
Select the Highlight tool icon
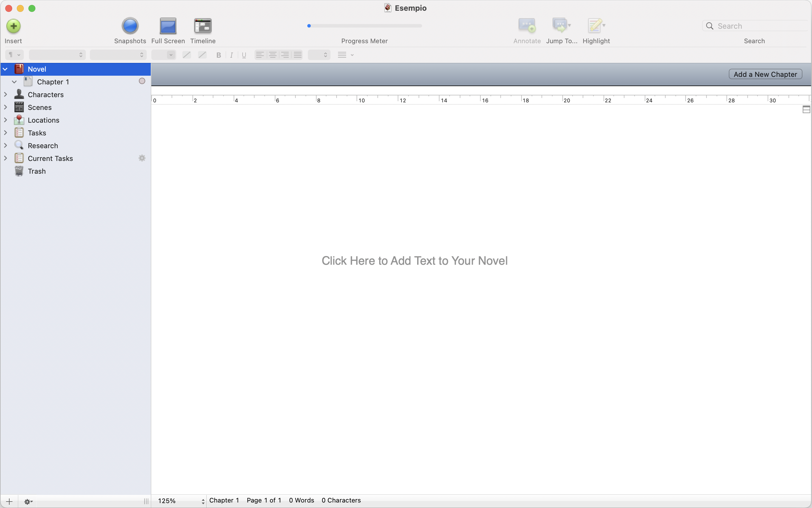click(x=595, y=26)
